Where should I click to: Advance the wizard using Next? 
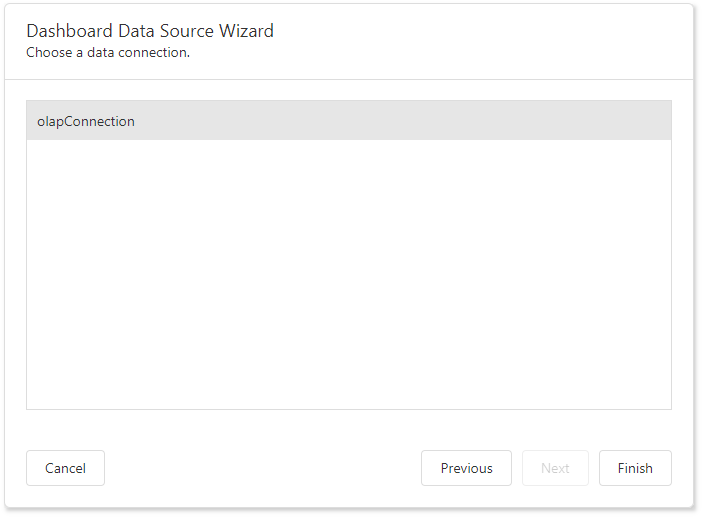(x=555, y=468)
